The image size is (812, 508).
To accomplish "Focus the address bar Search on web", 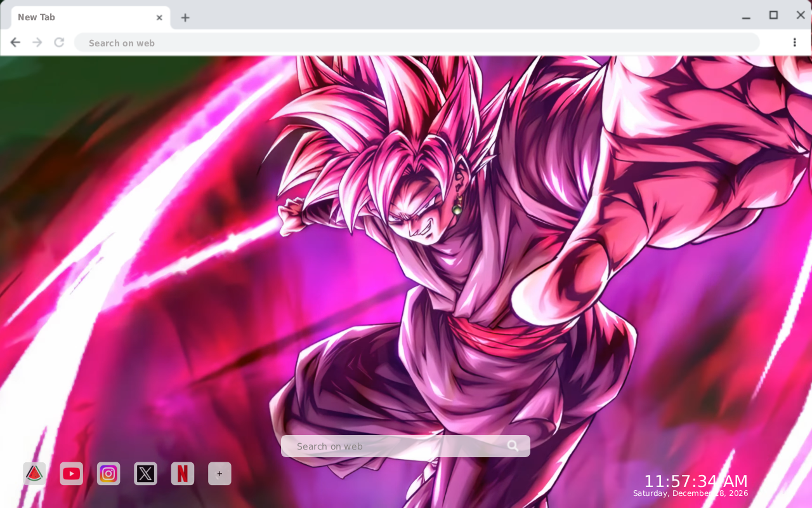I will pyautogui.click(x=417, y=43).
